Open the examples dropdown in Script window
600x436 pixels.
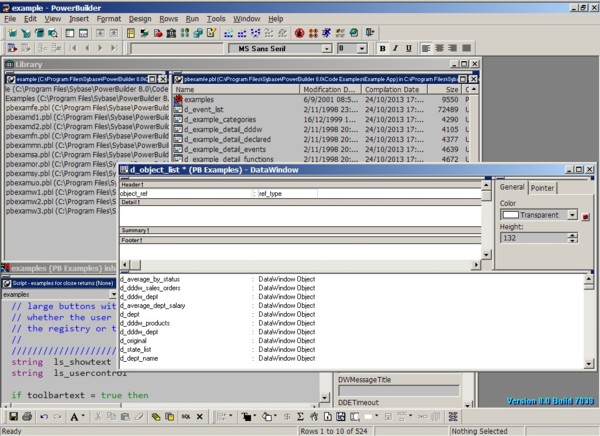pos(113,294)
